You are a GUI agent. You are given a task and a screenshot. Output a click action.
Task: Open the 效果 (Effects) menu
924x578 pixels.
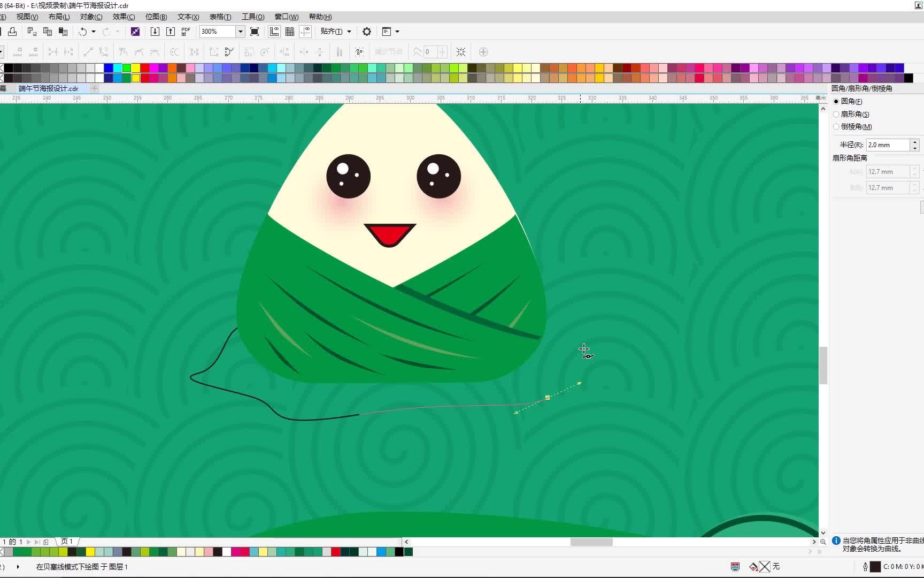[x=124, y=17]
